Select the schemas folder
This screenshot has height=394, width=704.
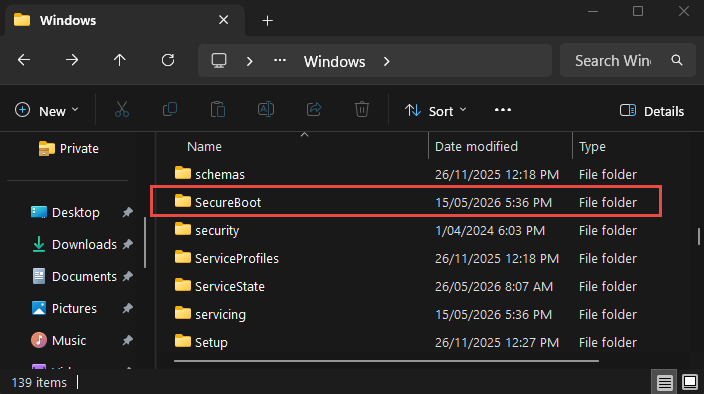(x=406, y=174)
